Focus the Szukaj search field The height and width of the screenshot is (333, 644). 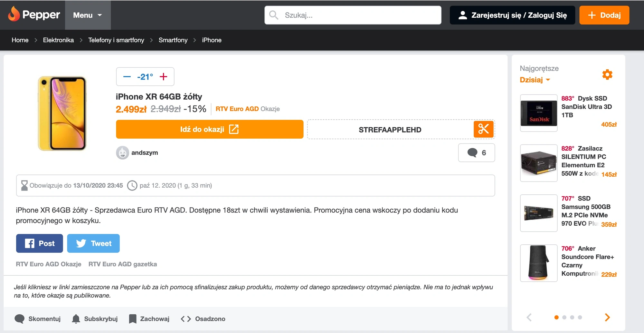[353, 15]
